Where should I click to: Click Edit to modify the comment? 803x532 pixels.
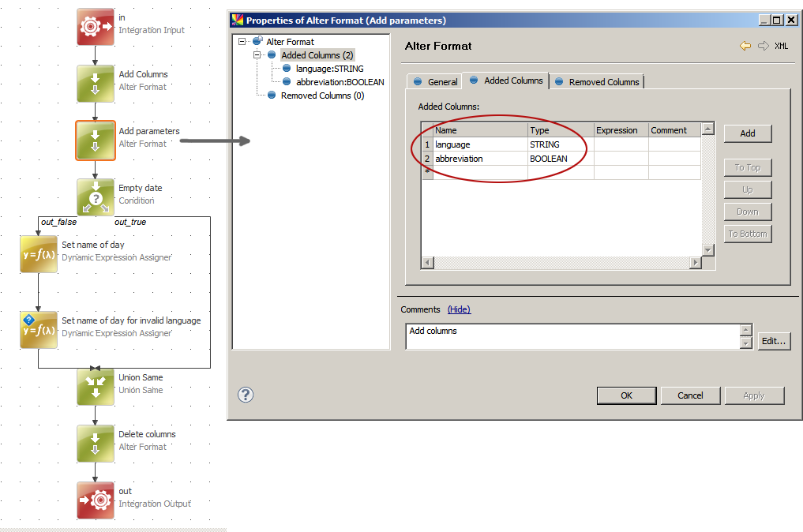point(774,341)
